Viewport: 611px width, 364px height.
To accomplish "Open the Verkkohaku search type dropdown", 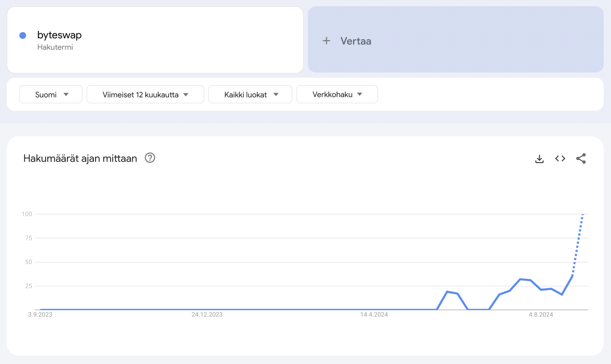I will [x=337, y=94].
